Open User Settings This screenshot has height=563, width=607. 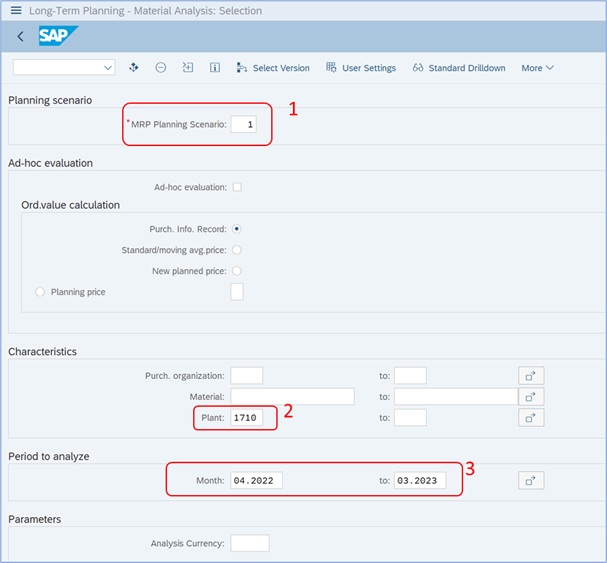click(x=361, y=68)
